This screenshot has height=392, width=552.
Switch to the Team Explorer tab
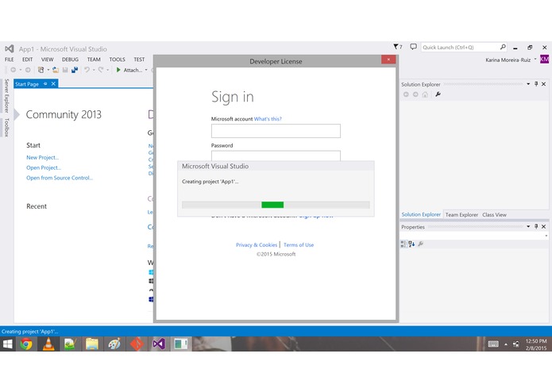point(461,214)
